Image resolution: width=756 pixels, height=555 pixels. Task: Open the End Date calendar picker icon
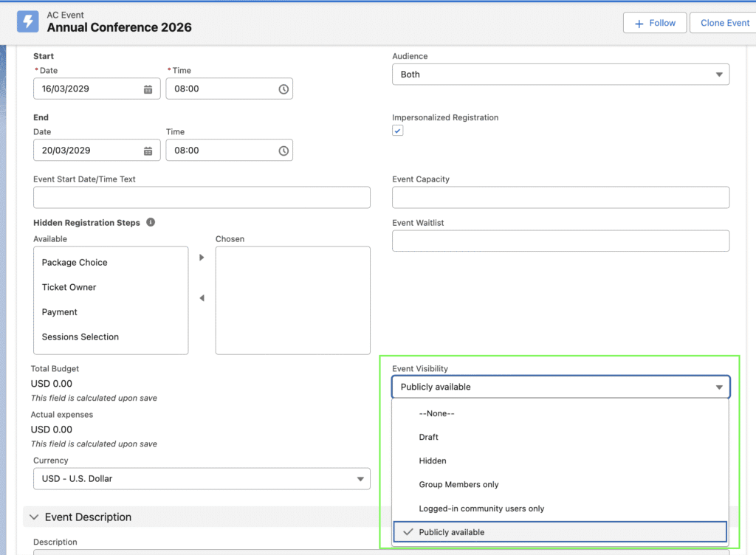coord(148,151)
